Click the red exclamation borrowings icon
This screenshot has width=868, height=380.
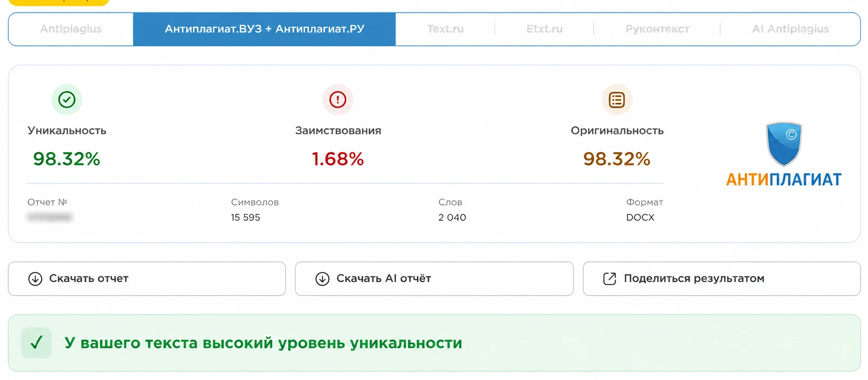[x=338, y=99]
